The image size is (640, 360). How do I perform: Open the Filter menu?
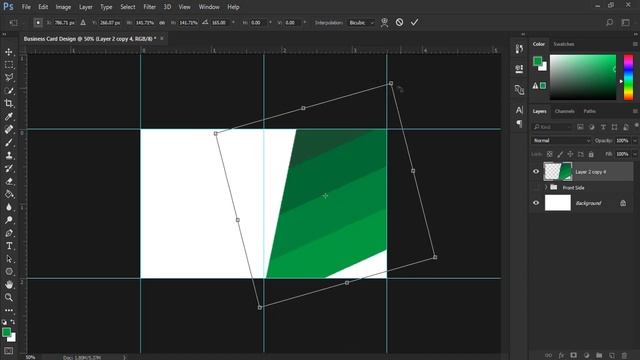tap(149, 7)
